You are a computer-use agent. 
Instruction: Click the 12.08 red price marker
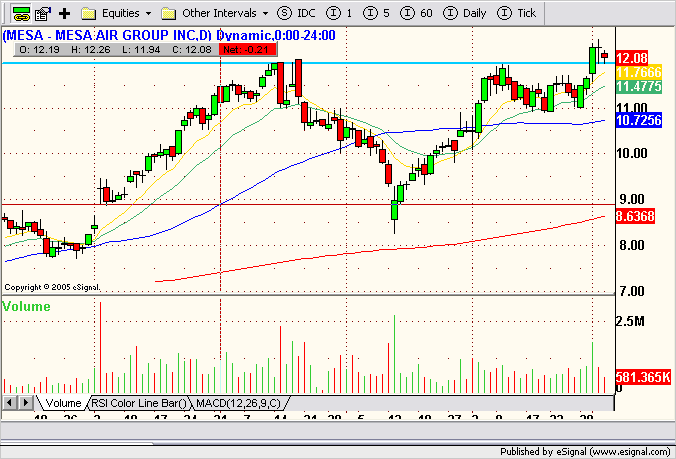click(x=632, y=58)
